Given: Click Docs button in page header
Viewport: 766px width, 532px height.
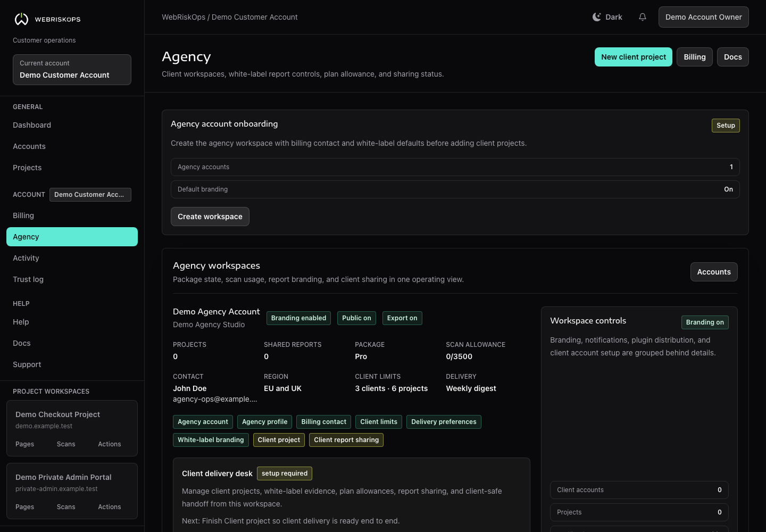Looking at the screenshot, I should point(733,57).
